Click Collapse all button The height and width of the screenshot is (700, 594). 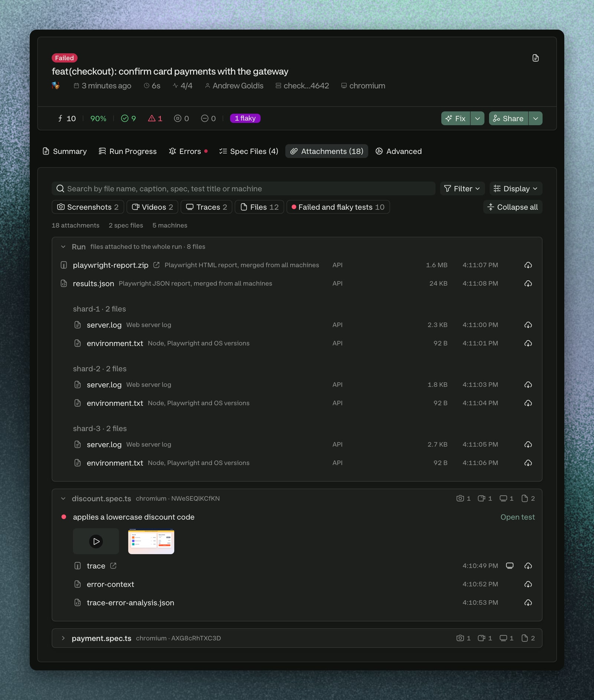pyautogui.click(x=513, y=207)
